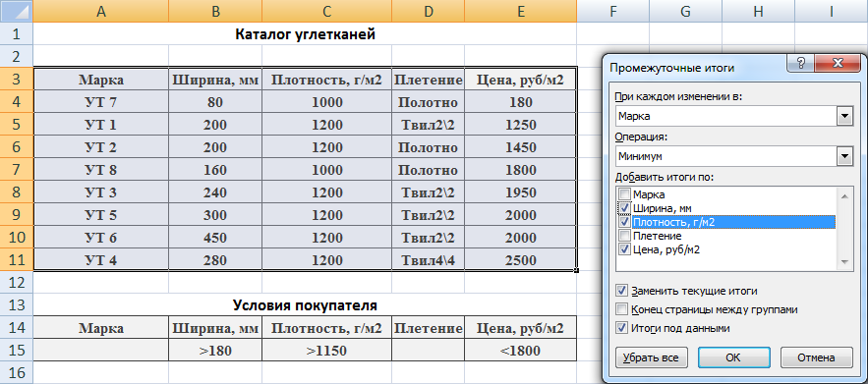Click the Плетение header in row 3

428,80
